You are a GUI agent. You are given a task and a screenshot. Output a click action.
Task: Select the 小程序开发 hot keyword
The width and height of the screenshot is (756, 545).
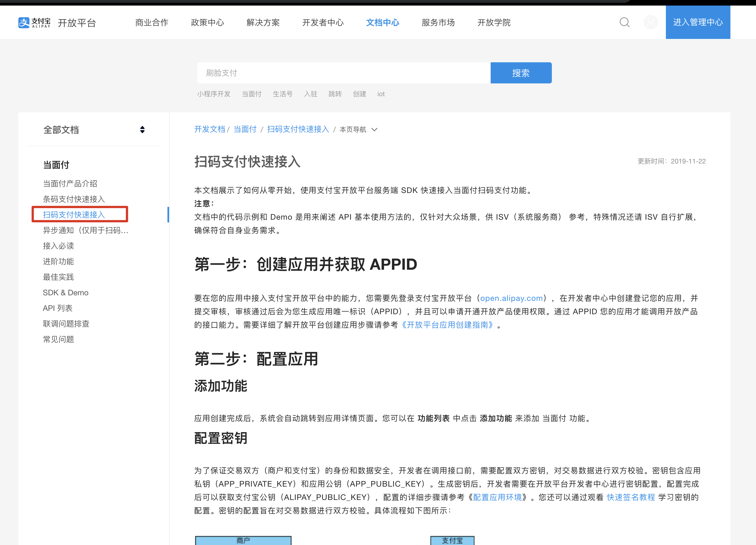[214, 94]
